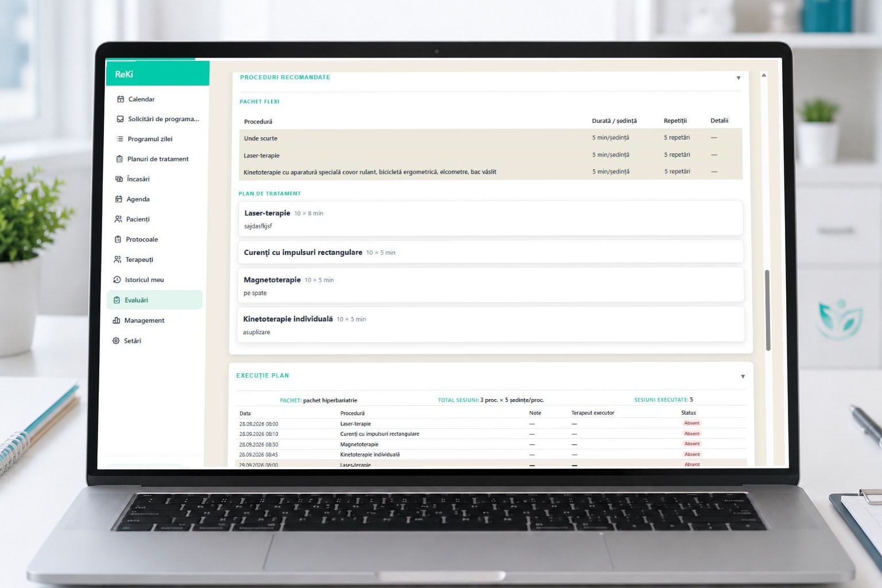Click the Protocoale clipboard icon
The image size is (882, 588).
click(x=118, y=239)
